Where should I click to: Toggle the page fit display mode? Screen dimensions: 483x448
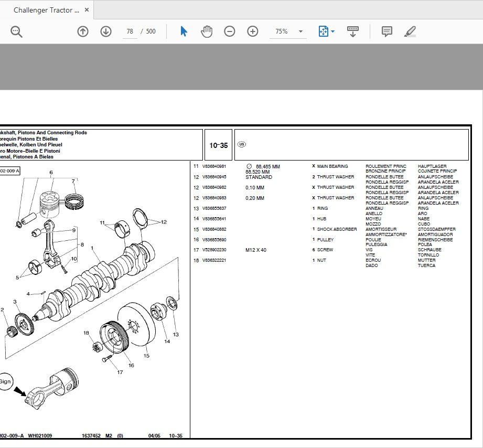click(323, 31)
